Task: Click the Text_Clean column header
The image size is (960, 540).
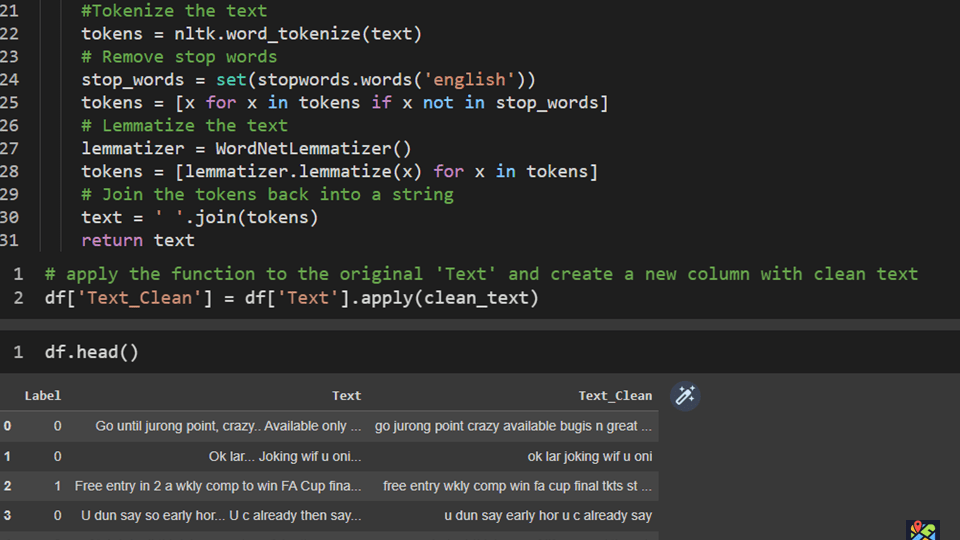Action: (x=614, y=396)
